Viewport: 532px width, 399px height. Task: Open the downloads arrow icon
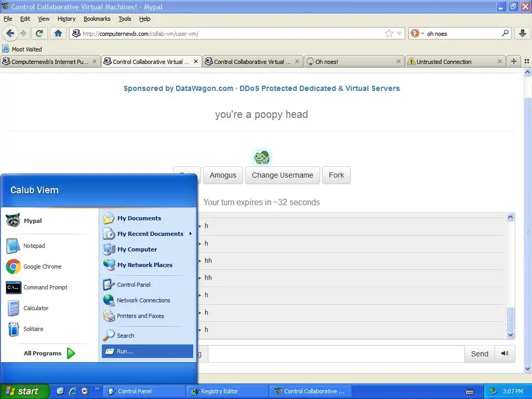(523, 33)
